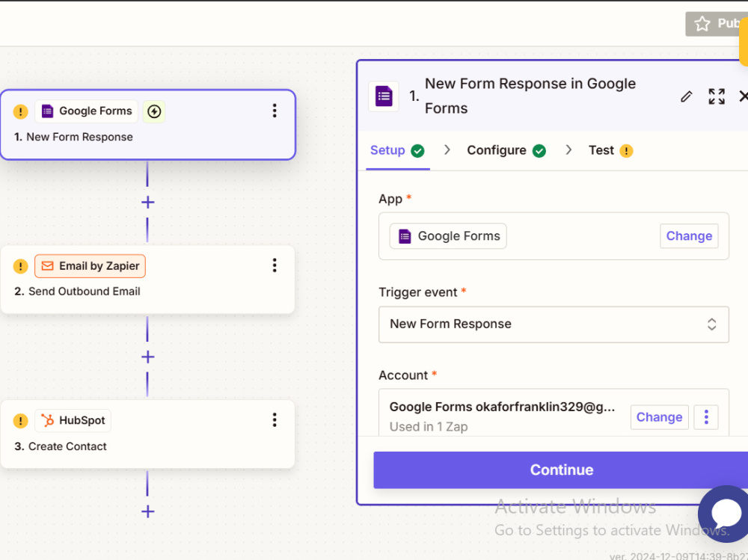Click the instant trigger lightning icon
This screenshot has width=748, height=560.
coord(154,111)
